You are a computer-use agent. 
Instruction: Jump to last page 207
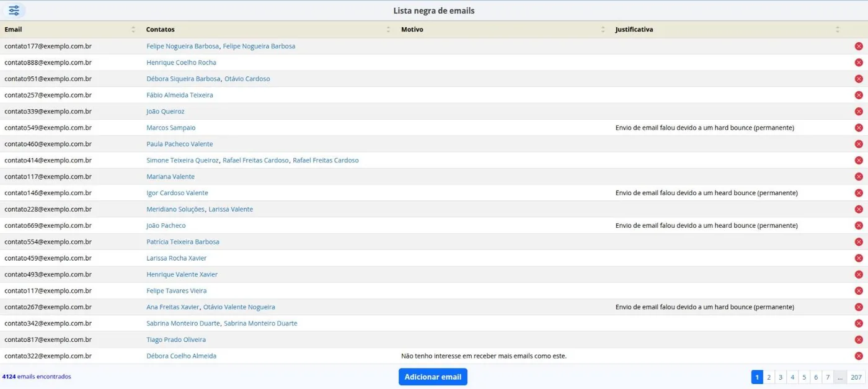coord(856,377)
